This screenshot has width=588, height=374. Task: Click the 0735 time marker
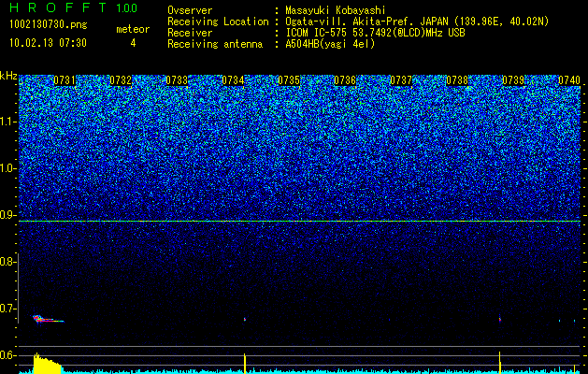point(289,80)
